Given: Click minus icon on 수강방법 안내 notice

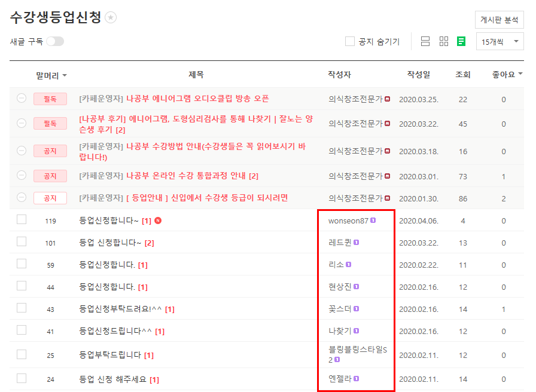Looking at the screenshot, I should 22,151.
